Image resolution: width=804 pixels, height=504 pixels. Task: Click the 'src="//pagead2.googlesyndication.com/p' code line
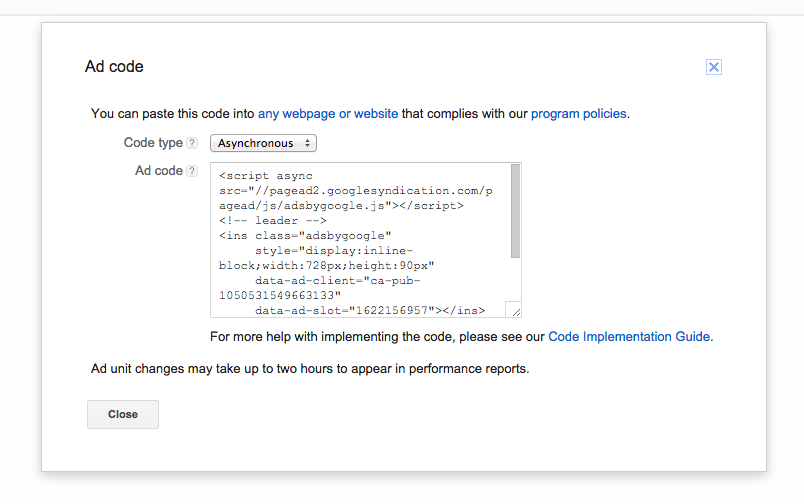(356, 191)
